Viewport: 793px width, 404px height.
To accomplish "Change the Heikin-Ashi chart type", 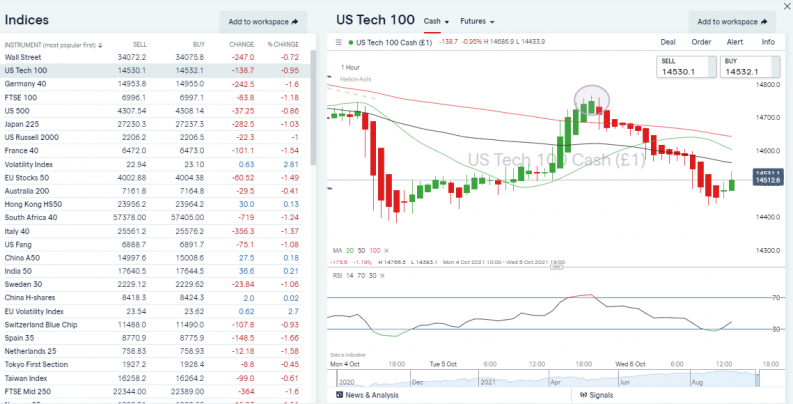I will [x=354, y=79].
